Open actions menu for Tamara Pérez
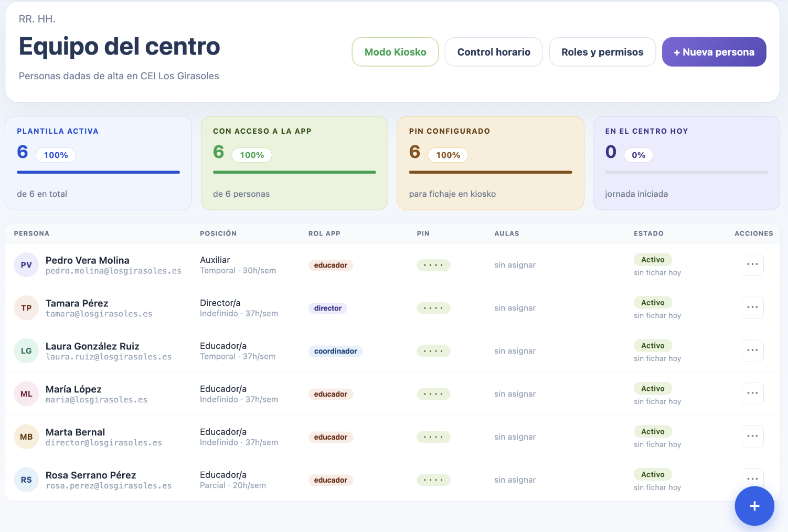Screen dimensions: 788x532 pos(752,307)
